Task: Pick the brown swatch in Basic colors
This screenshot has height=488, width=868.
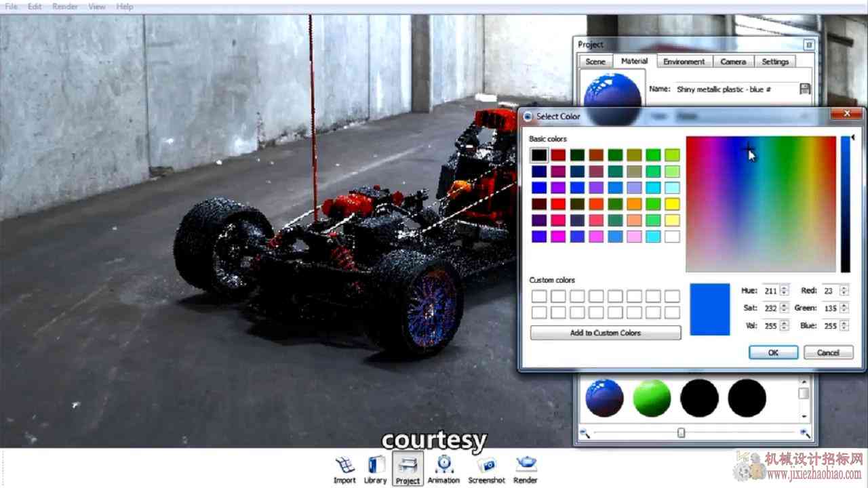Action: click(596, 155)
